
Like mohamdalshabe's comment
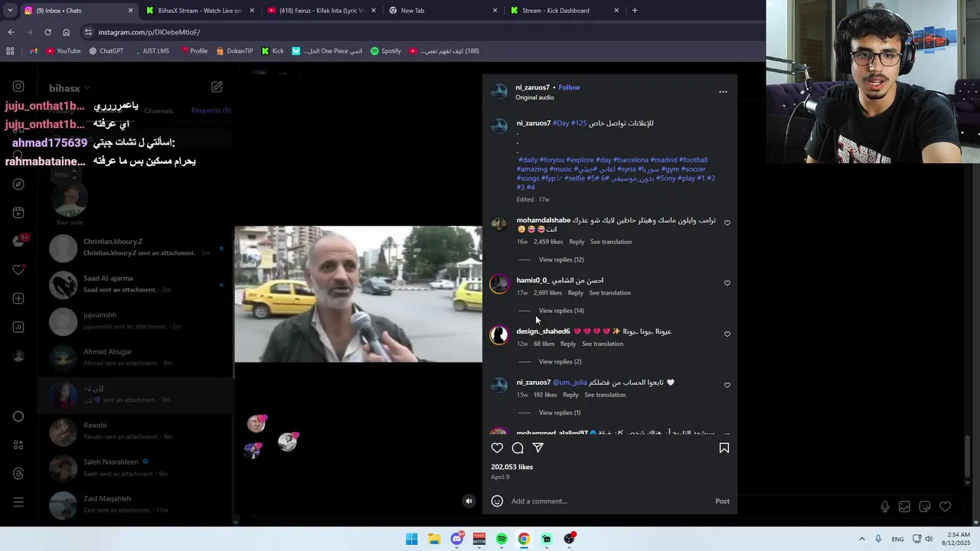tap(727, 223)
